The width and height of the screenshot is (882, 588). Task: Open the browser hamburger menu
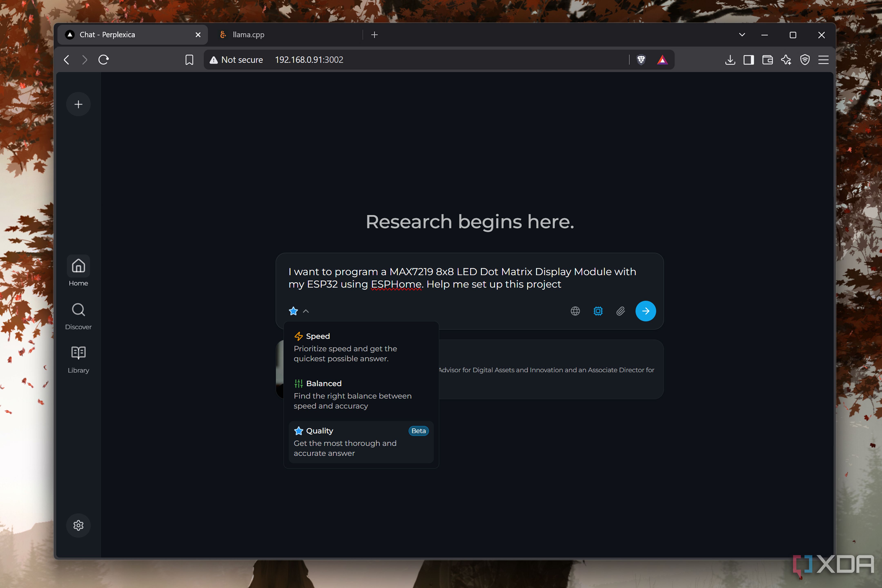(x=823, y=60)
